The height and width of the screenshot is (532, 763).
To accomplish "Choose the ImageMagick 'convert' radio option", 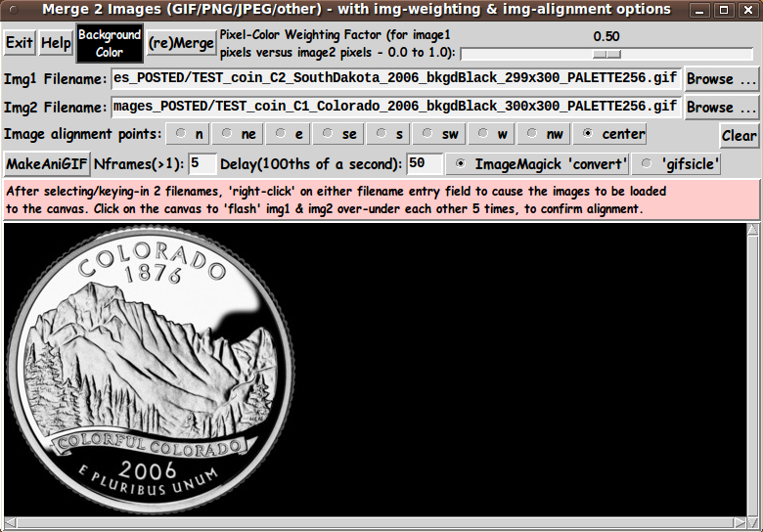I will (x=537, y=164).
